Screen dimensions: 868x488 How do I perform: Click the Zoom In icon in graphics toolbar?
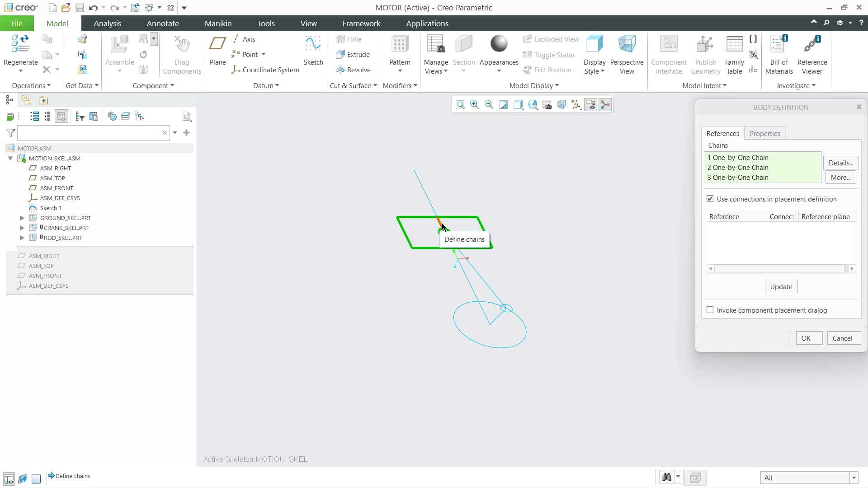click(474, 104)
